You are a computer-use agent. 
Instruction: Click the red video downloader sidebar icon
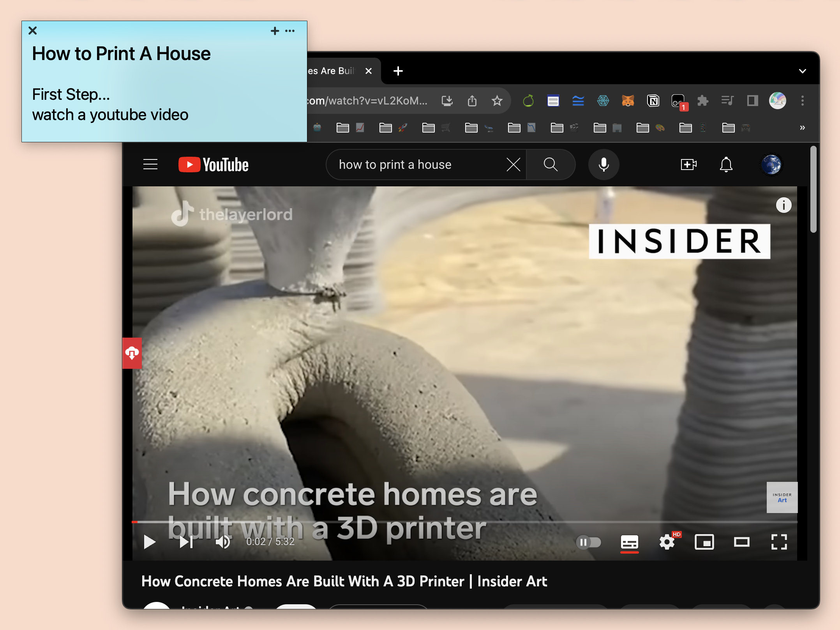point(132,353)
